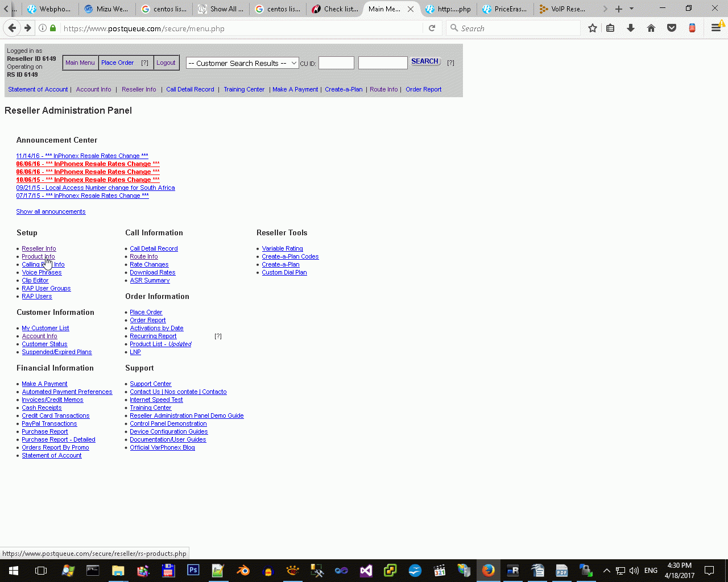Screen dimensions: 728x582
Task: Launch Blender from the taskbar
Action: click(243, 570)
